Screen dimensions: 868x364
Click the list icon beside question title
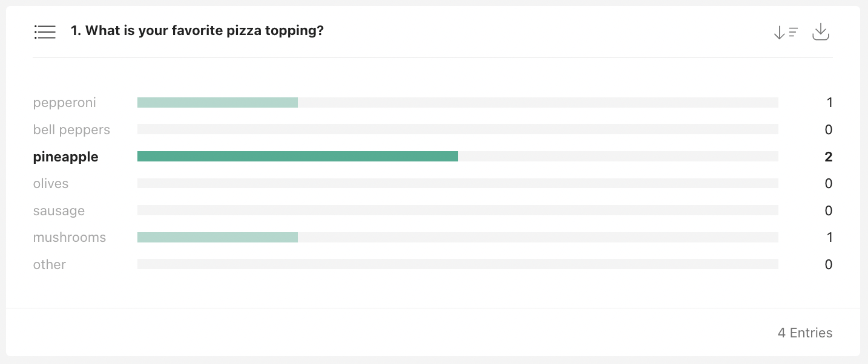click(x=45, y=32)
